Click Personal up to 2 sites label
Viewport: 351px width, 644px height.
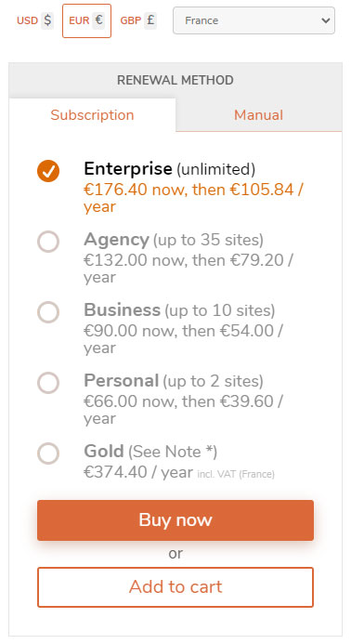[174, 381]
